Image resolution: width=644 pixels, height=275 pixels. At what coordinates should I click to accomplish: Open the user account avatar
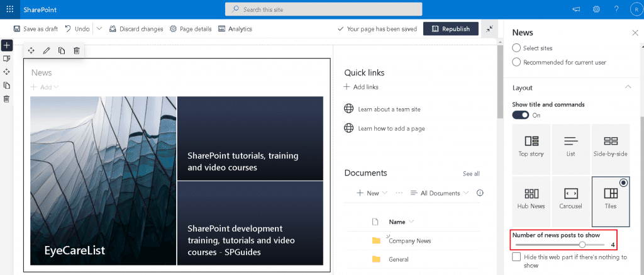[x=636, y=9]
